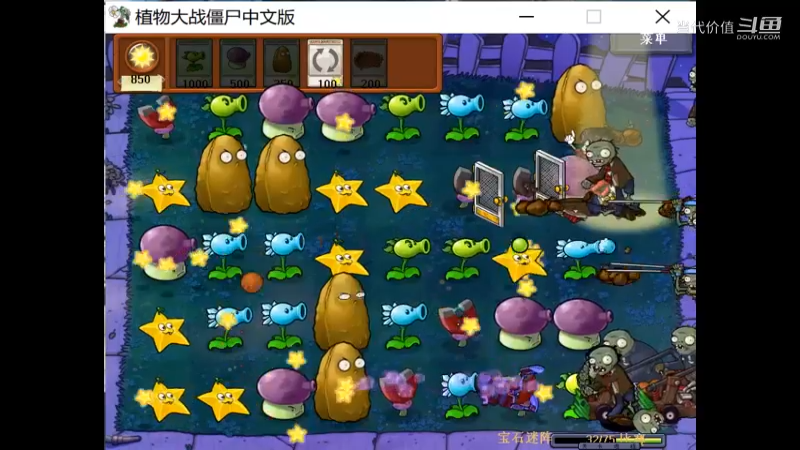The height and width of the screenshot is (450, 800).
Task: Select the fourth-row Snow Pea right of the Tall-nut
Action: (x=404, y=325)
